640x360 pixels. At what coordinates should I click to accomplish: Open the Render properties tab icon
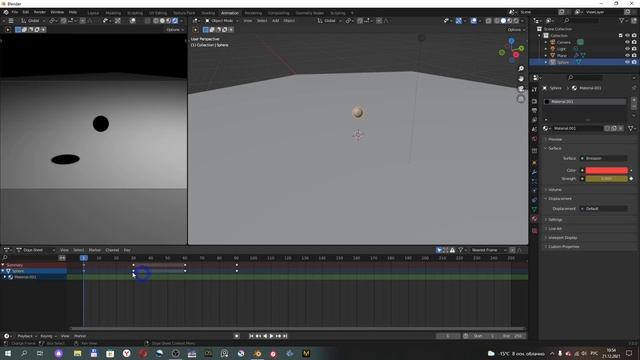534,101
